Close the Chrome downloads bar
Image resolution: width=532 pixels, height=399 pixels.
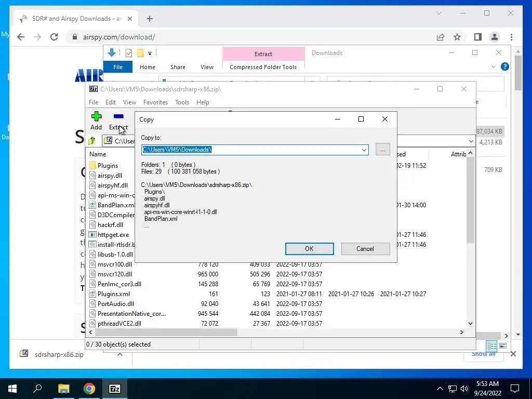click(513, 354)
